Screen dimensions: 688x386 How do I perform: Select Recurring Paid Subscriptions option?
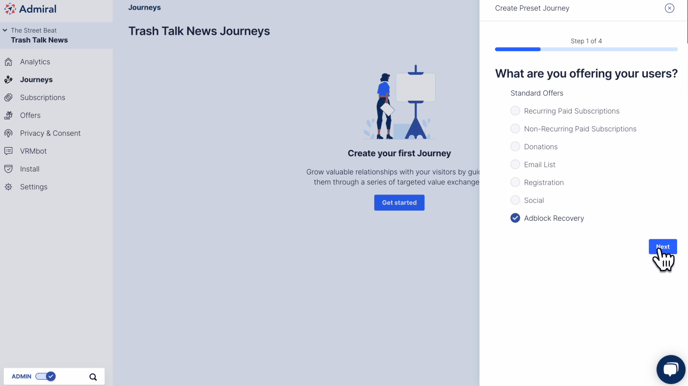[515, 111]
